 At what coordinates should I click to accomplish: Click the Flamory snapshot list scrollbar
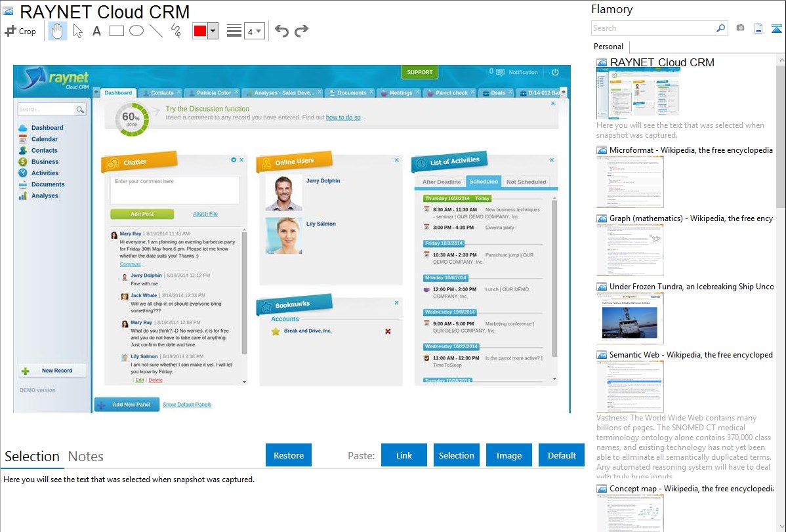(x=781, y=135)
